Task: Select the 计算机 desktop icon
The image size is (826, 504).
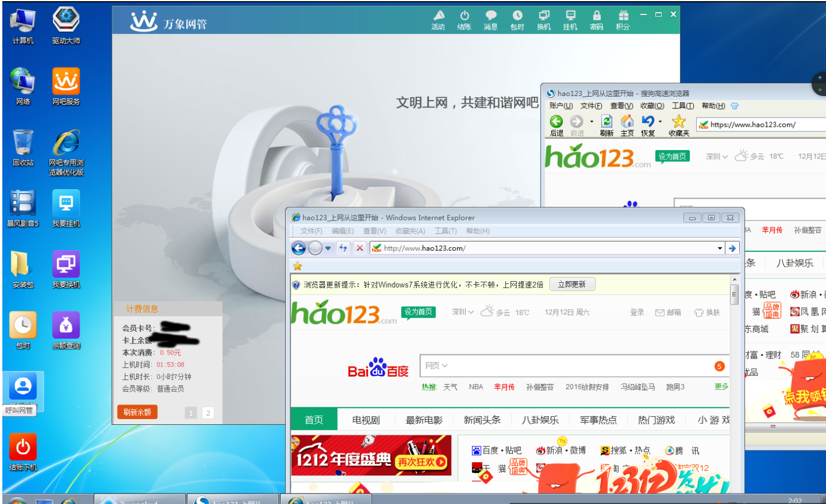Action: [22, 26]
